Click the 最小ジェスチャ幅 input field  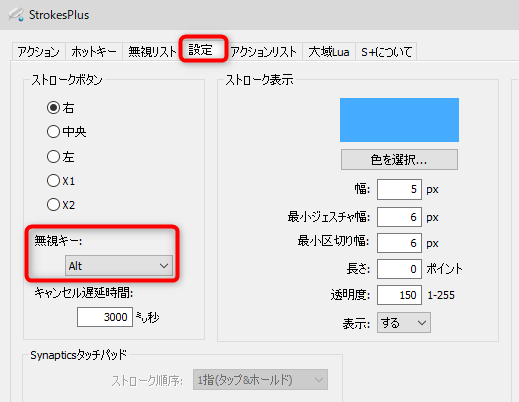[x=399, y=217]
